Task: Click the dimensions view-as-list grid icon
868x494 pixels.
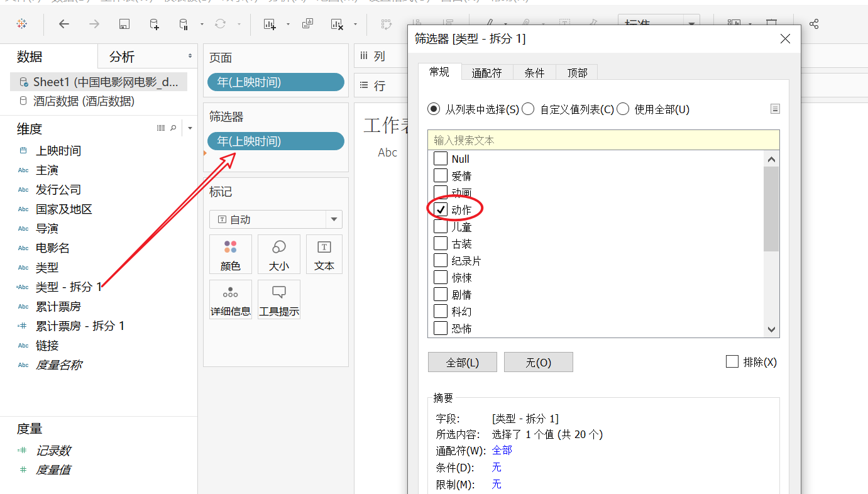Action: click(161, 128)
